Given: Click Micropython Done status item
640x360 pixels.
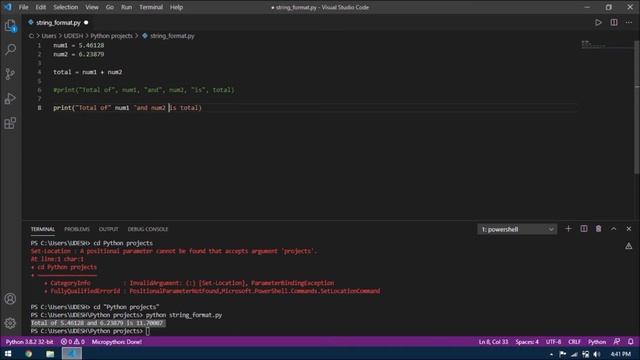Looking at the screenshot, I should (x=117, y=342).
